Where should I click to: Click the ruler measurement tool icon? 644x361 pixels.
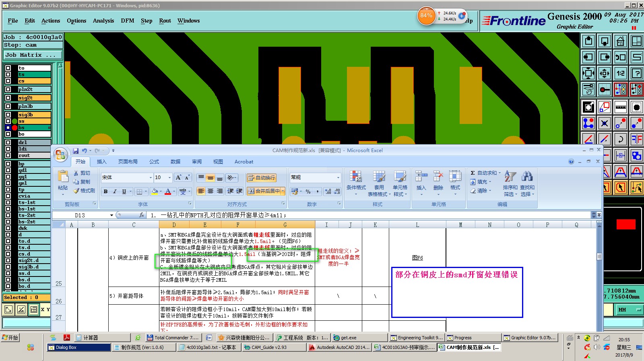pos(621,107)
